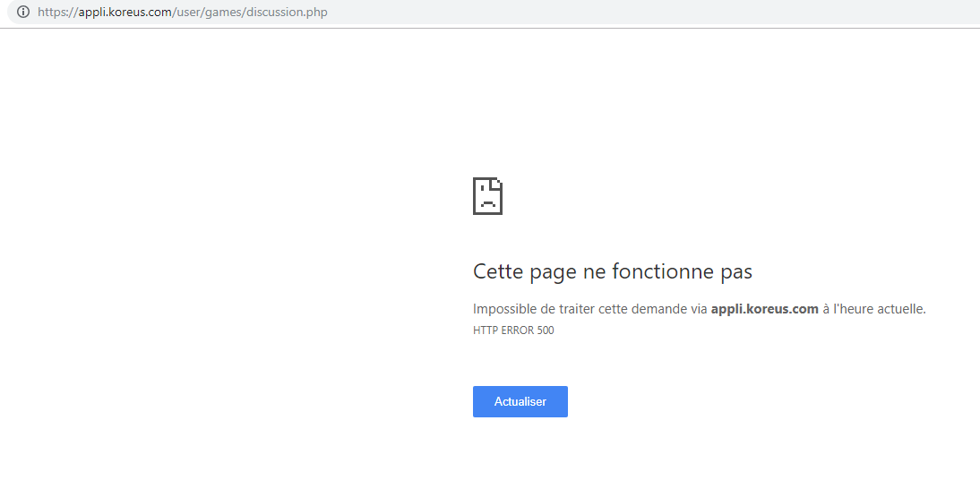Click bold appli.koreus.com in error message
Screen dimensions: 980x489
[764, 309]
